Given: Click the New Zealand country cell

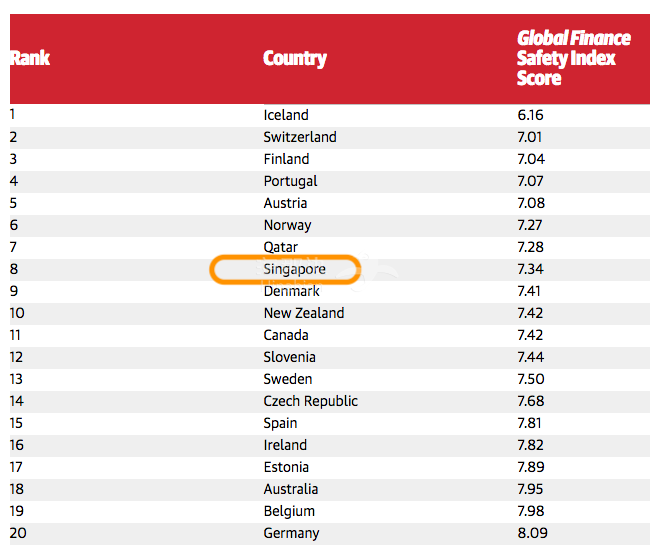Looking at the screenshot, I should [x=304, y=313].
